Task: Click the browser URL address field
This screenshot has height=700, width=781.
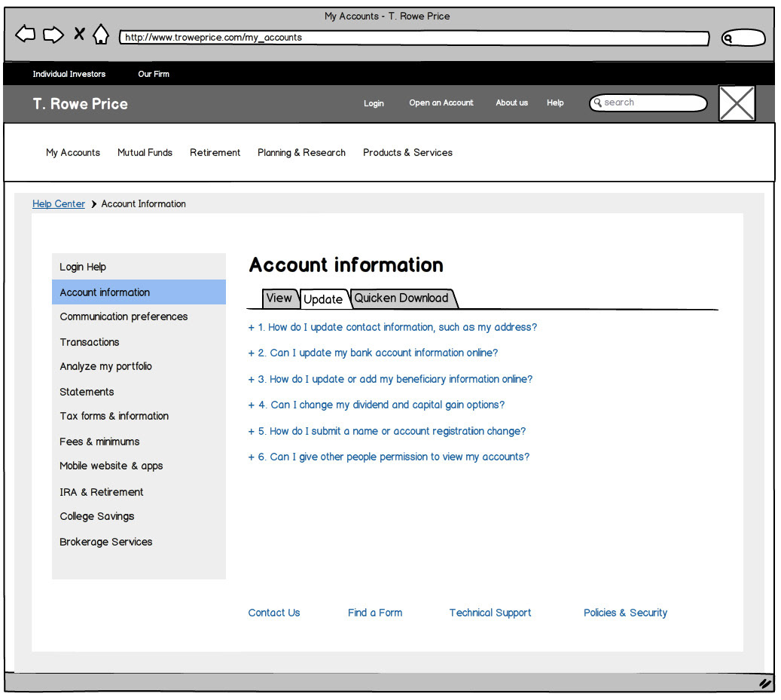Action: (414, 38)
